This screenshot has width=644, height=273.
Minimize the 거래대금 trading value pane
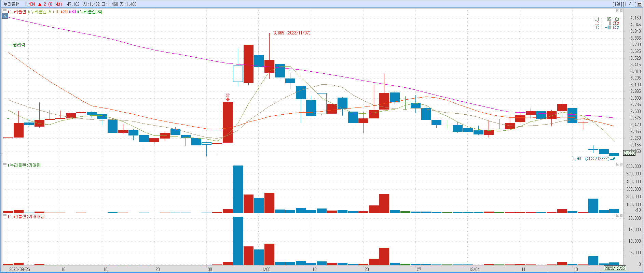point(617,216)
